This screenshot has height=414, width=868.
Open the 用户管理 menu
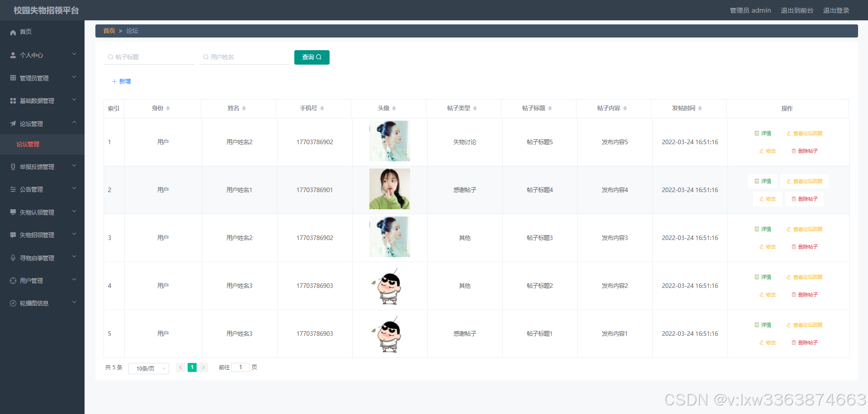tap(42, 281)
